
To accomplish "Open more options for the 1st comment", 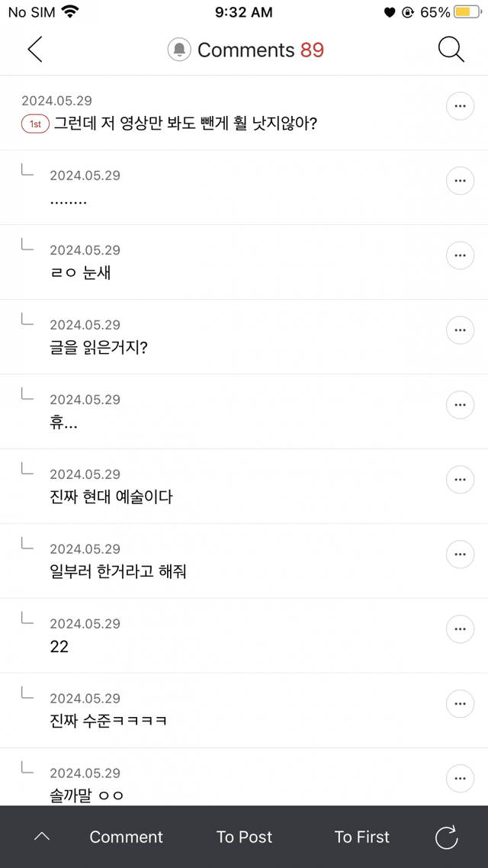I will pyautogui.click(x=459, y=107).
